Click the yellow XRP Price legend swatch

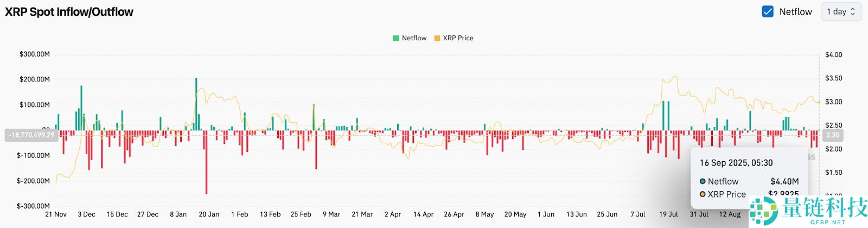coord(437,38)
